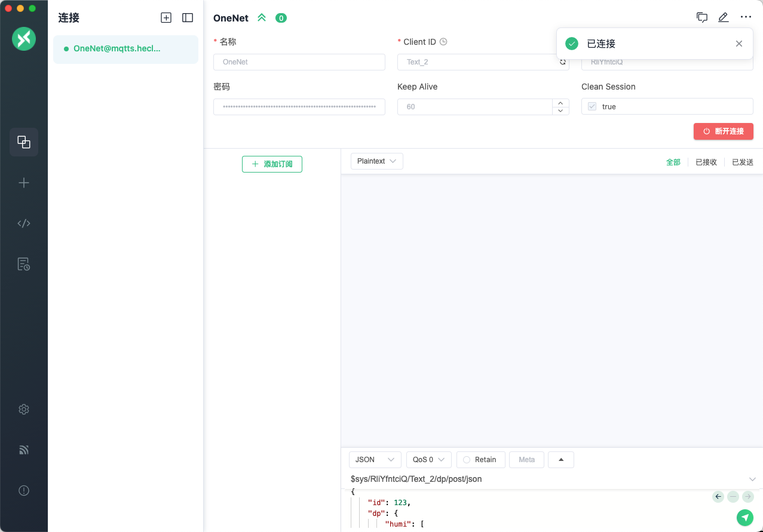Click the 断开连接 disconnect button
The width and height of the screenshot is (763, 532).
(x=723, y=131)
